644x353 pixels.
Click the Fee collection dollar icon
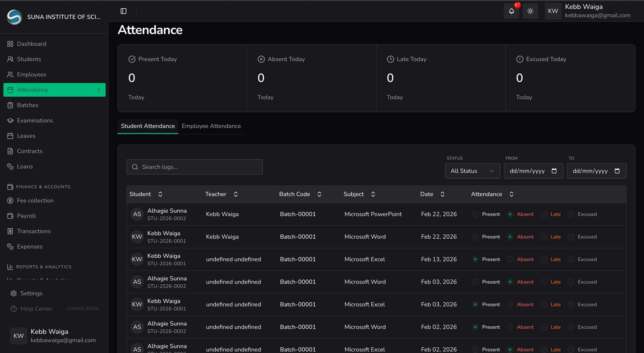point(10,201)
